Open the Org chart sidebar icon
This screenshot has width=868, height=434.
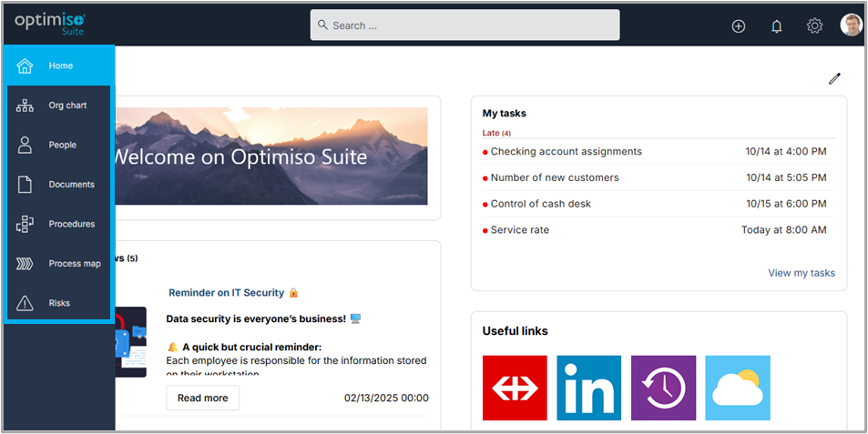click(25, 106)
